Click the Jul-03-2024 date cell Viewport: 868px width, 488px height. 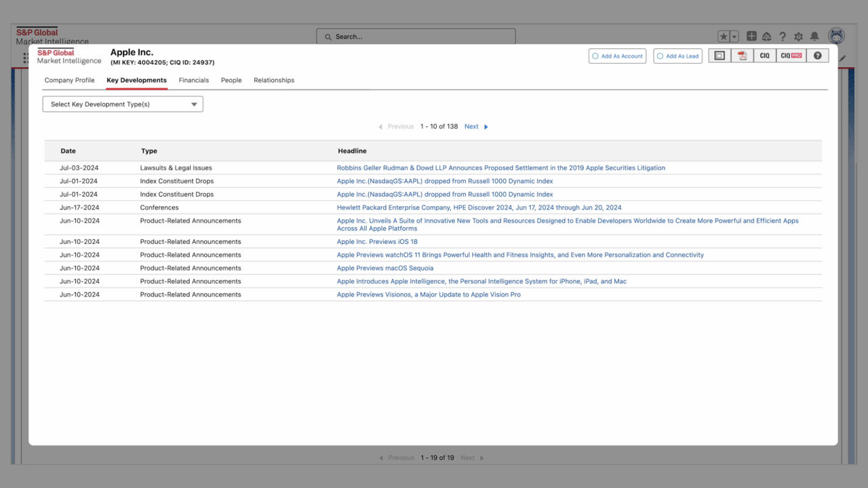coord(78,168)
